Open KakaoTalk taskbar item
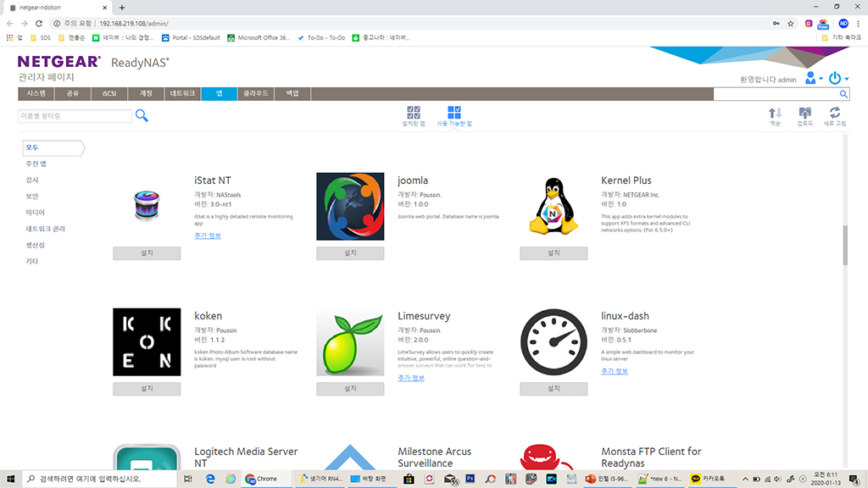868x488 pixels. coord(708,479)
